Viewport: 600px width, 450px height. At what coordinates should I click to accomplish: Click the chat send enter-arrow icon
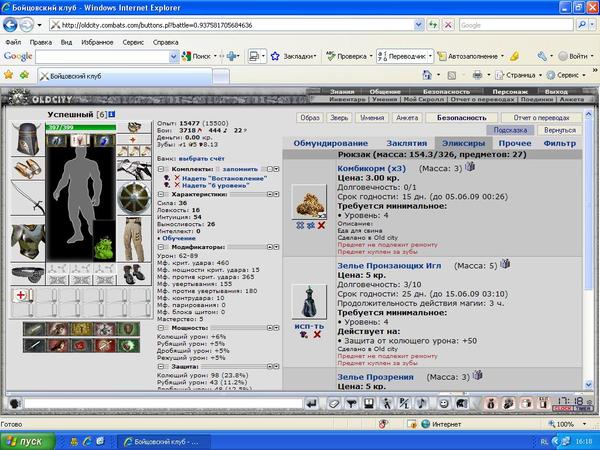312,403
